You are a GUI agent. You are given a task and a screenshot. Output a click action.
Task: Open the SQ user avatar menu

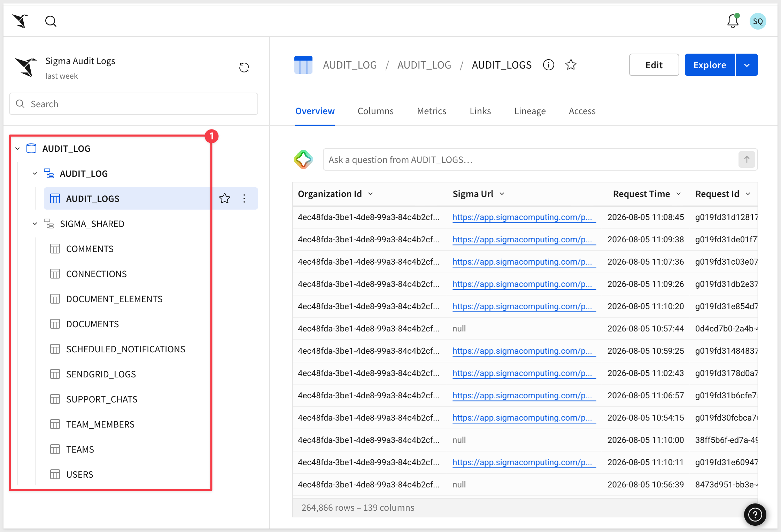pyautogui.click(x=758, y=21)
